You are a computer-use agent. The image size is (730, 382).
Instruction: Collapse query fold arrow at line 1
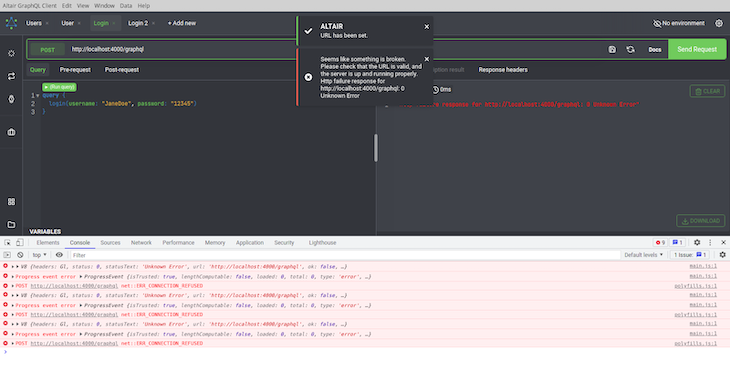point(38,95)
